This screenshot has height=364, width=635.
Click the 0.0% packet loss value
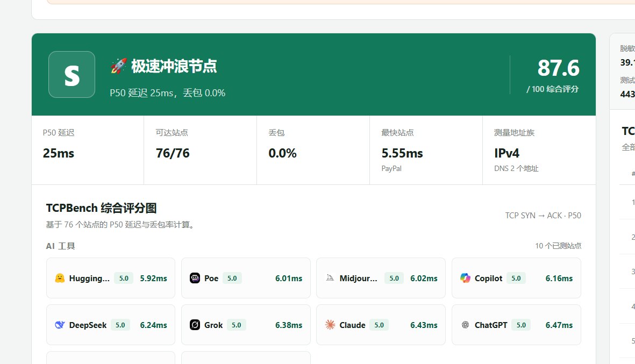[x=283, y=153]
